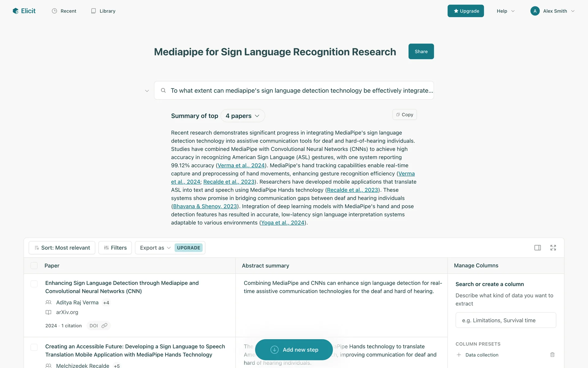Delete the Data collection column preset
Image resolution: width=588 pixels, height=368 pixels.
point(552,355)
